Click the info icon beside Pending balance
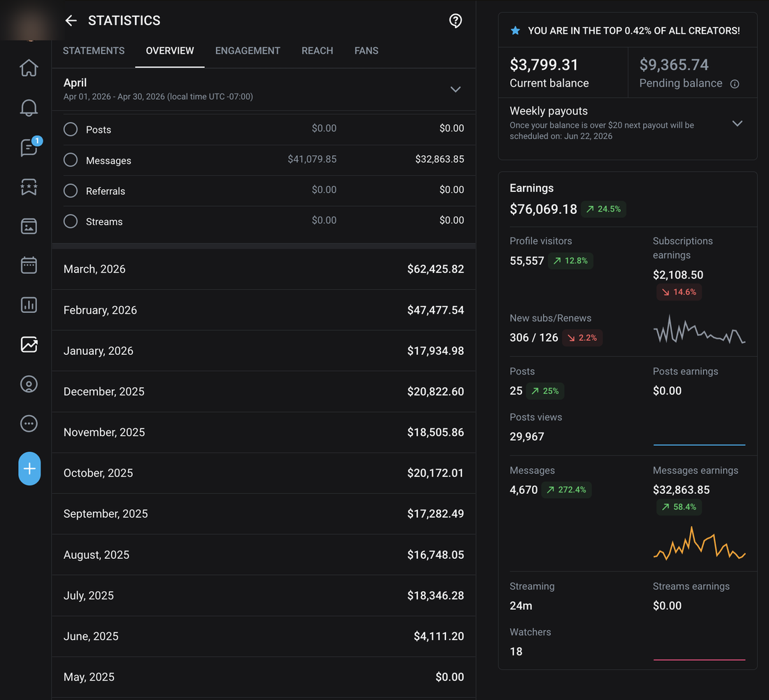 tap(735, 84)
